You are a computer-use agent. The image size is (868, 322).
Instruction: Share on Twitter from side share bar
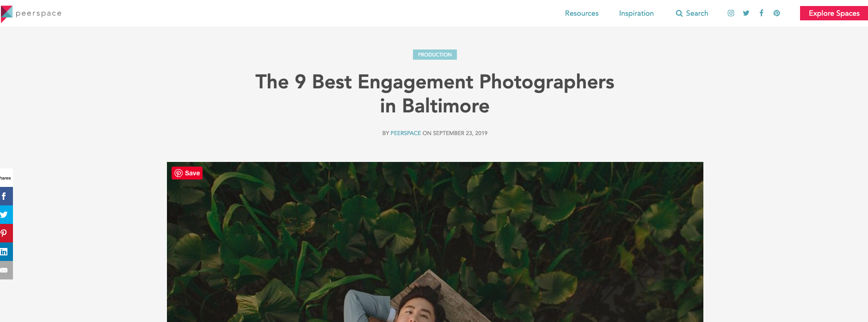coord(6,215)
